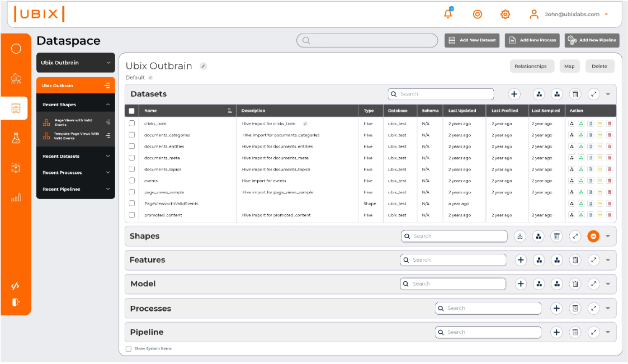628x364 pixels.
Task: Click the notifications bell icon
Action: 448,14
